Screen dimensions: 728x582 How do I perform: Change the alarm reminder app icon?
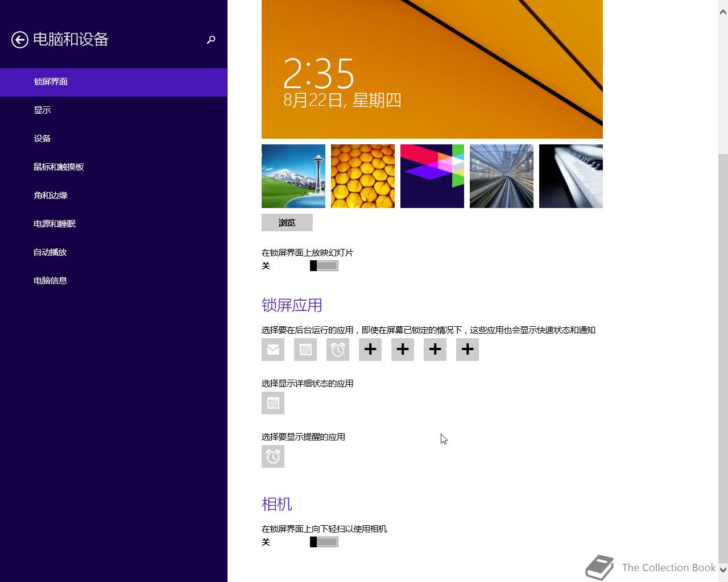pos(273,456)
